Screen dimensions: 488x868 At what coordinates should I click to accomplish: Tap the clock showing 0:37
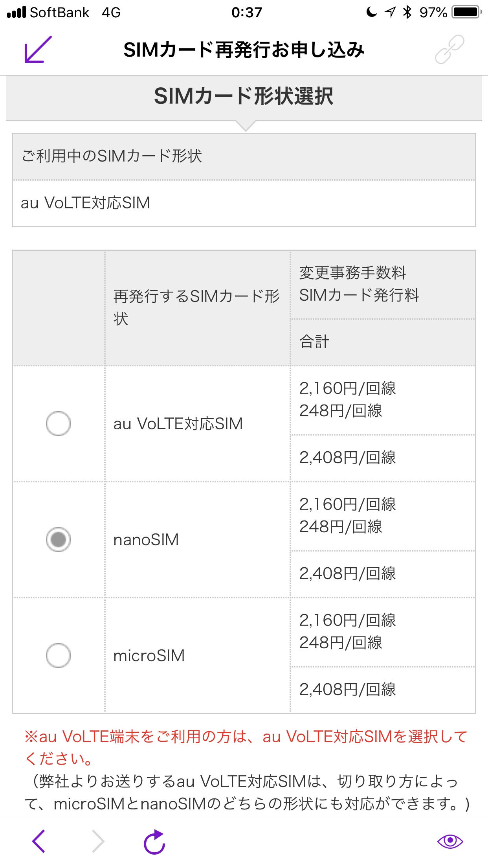[246, 12]
